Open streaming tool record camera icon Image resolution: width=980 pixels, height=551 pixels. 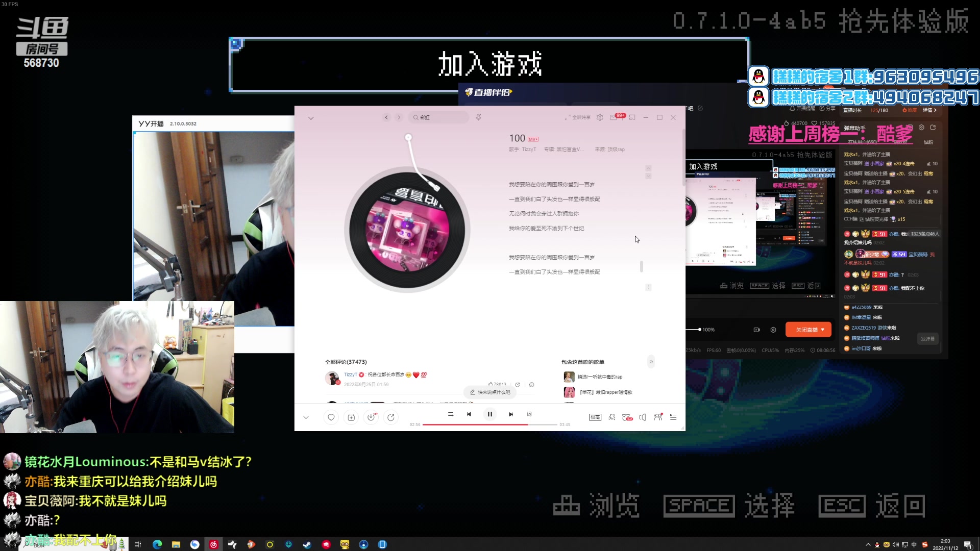pos(756,330)
